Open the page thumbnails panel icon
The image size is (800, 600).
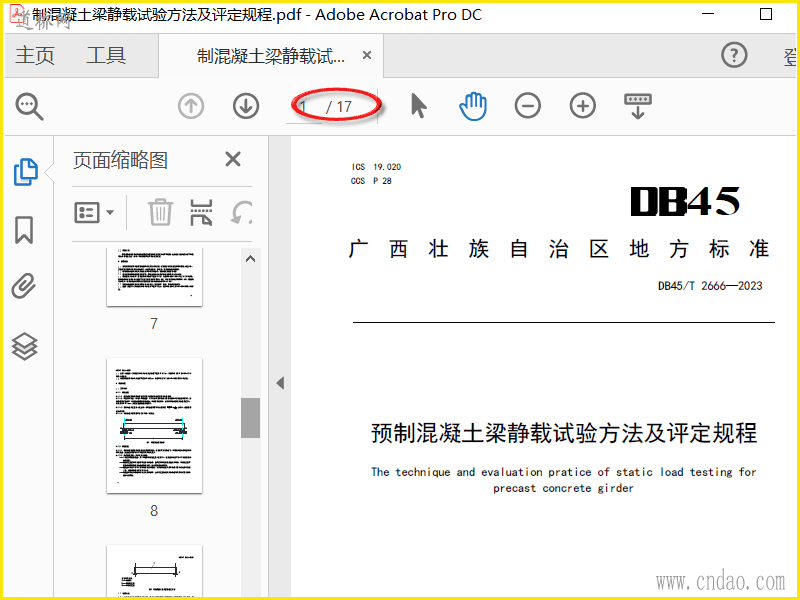click(25, 172)
